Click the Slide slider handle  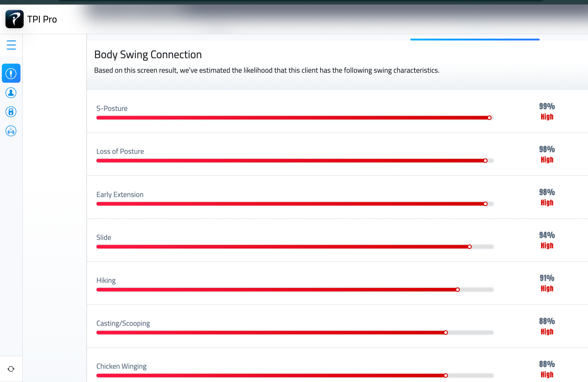pyautogui.click(x=470, y=247)
